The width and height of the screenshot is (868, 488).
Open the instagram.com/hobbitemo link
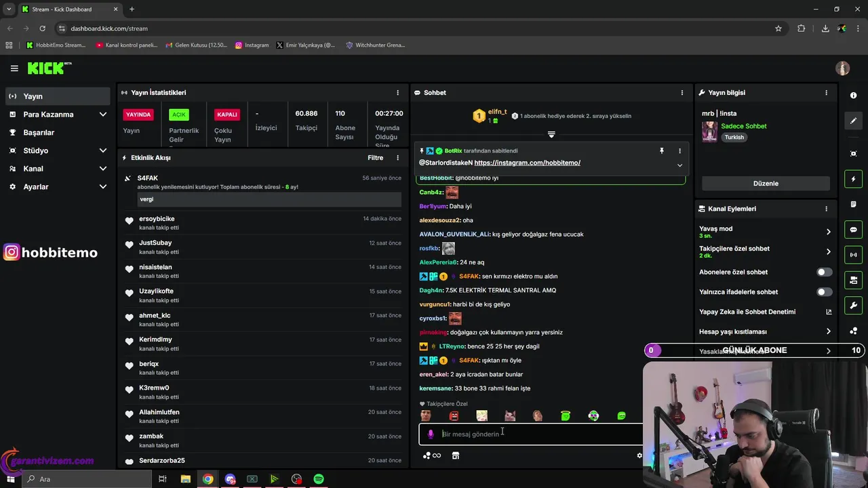pos(527,163)
